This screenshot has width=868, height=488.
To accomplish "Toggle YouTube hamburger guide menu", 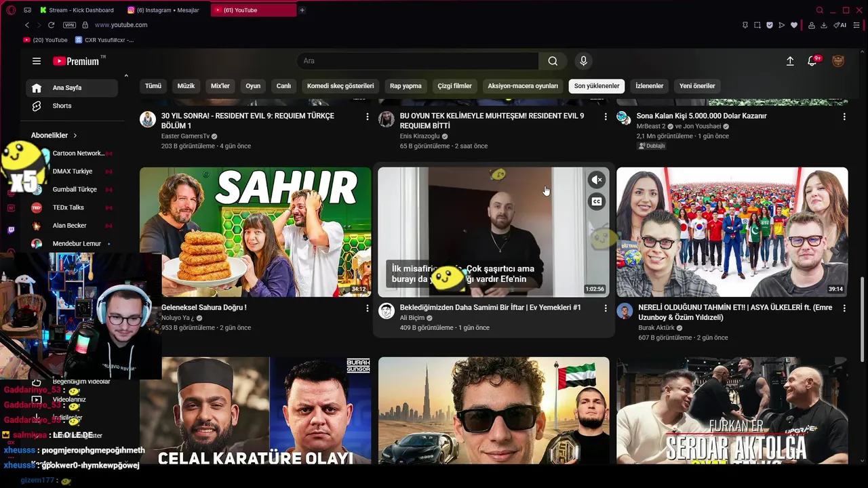I will 37,61.
